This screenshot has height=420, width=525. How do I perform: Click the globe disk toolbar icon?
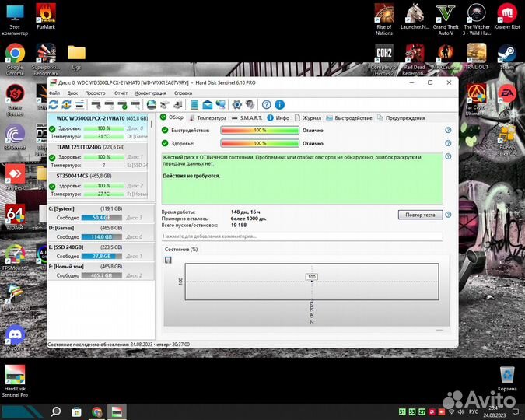152,105
